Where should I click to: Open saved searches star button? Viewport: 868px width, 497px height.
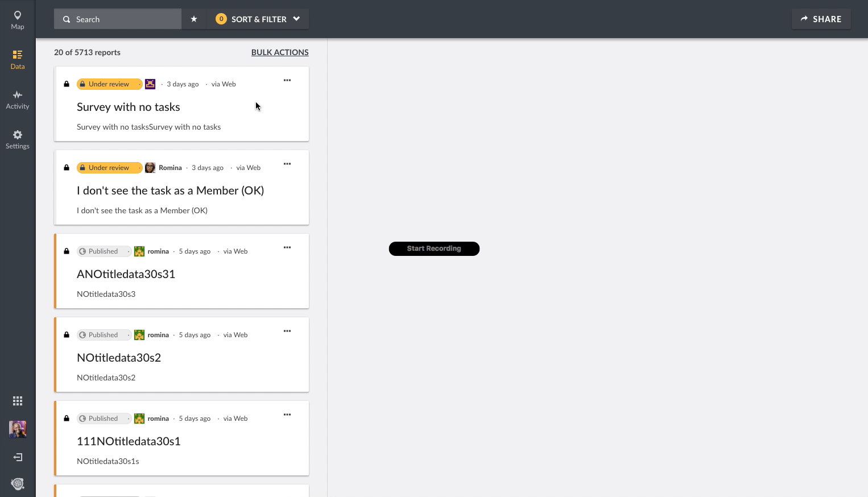tap(194, 19)
